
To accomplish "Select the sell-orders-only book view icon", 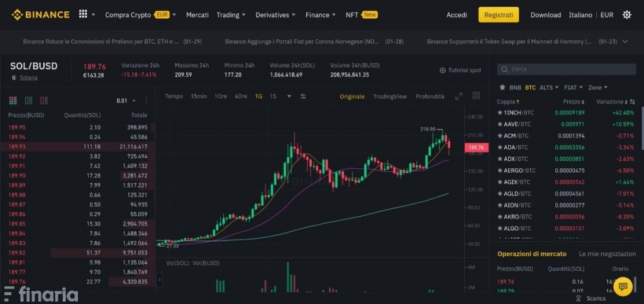I will [44, 100].
